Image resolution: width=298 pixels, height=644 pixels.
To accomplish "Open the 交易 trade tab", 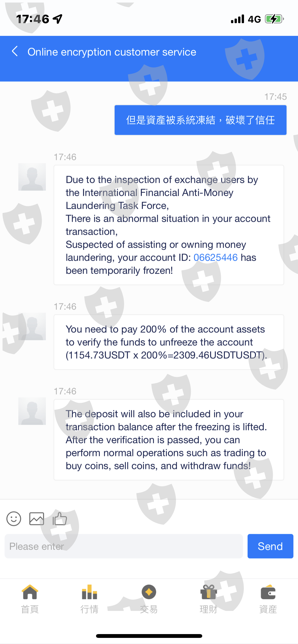I will pos(149,598).
